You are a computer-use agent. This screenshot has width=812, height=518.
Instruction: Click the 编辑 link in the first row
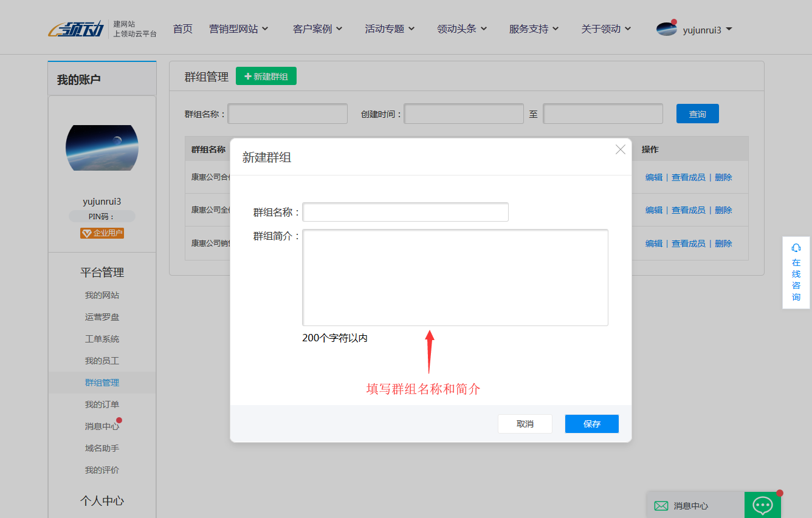pyautogui.click(x=654, y=177)
